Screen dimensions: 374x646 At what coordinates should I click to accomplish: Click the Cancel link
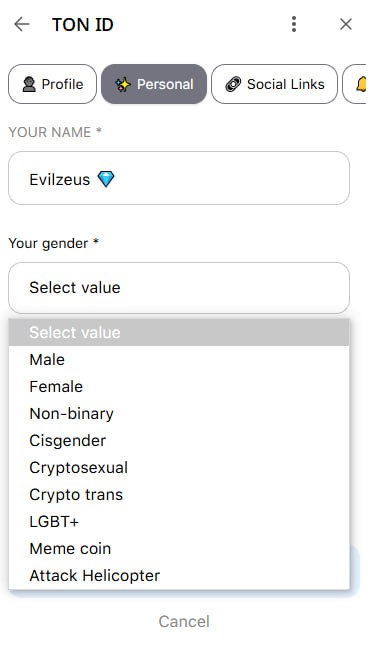(x=184, y=621)
